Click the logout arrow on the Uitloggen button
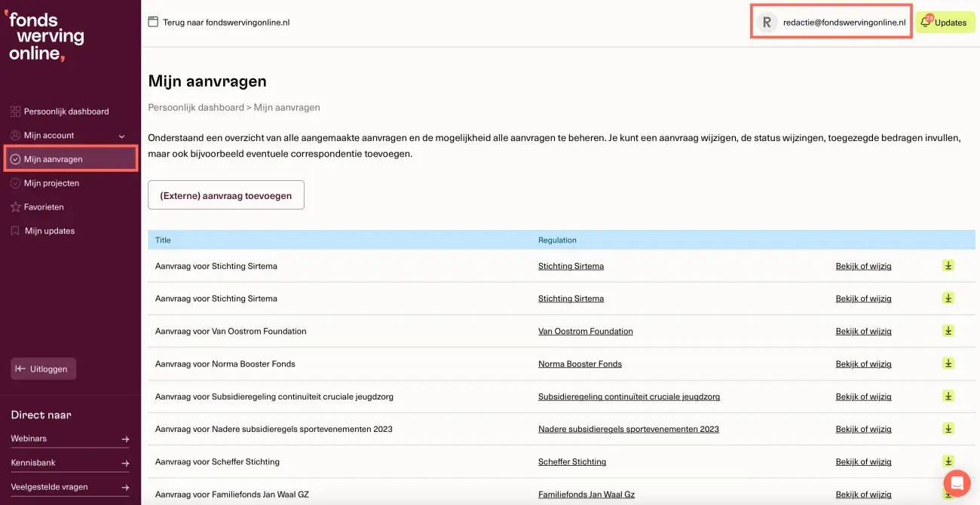 click(x=20, y=369)
